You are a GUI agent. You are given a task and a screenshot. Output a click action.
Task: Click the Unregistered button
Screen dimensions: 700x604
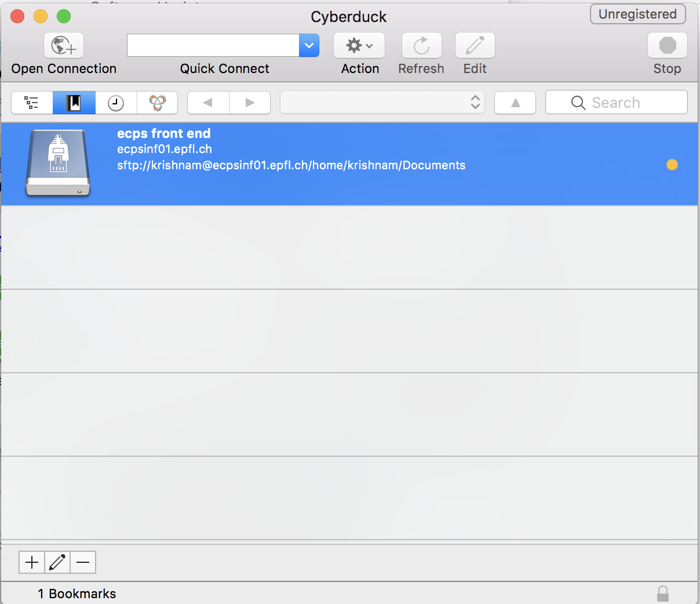tap(638, 14)
